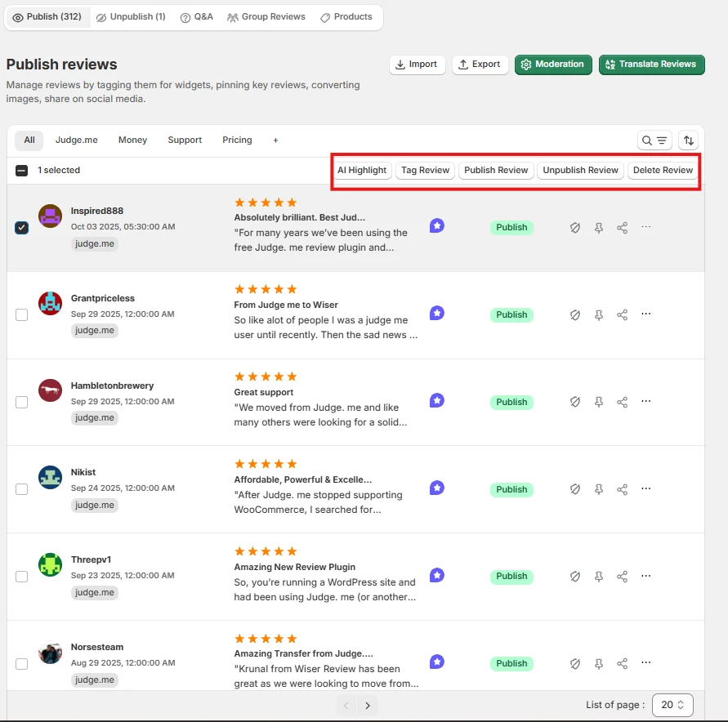Open the Group Reviews section
728x722 pixels.
pyautogui.click(x=266, y=16)
